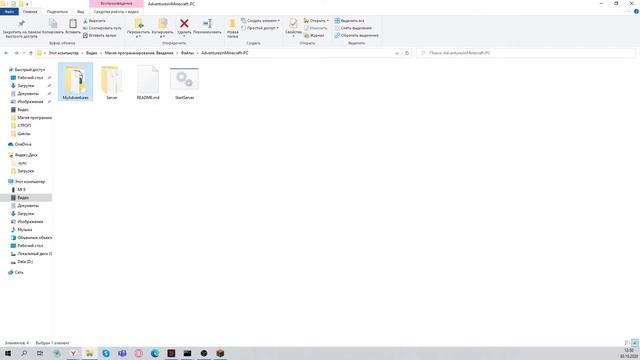Click the Переименовать (Rename) icon

pos(207,27)
